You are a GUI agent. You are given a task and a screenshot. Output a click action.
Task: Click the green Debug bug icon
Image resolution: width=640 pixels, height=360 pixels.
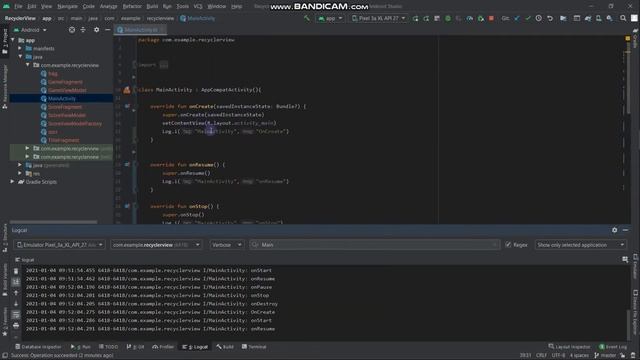[x=448, y=18]
